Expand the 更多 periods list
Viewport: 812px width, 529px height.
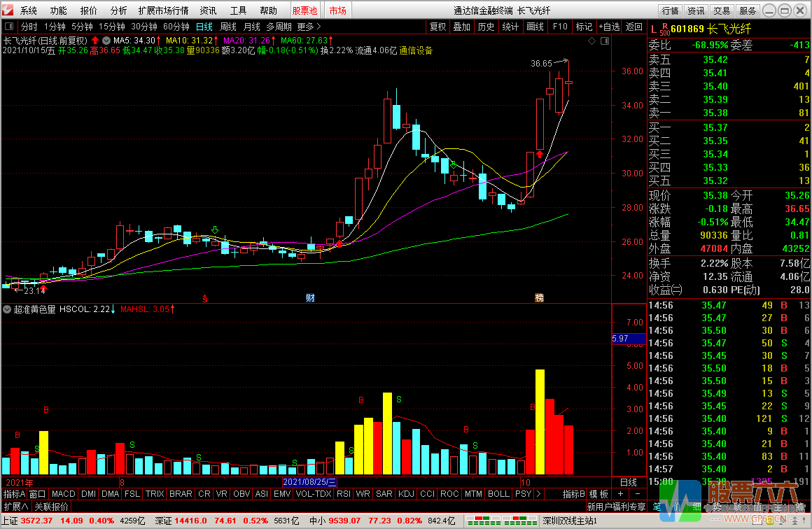pos(309,27)
